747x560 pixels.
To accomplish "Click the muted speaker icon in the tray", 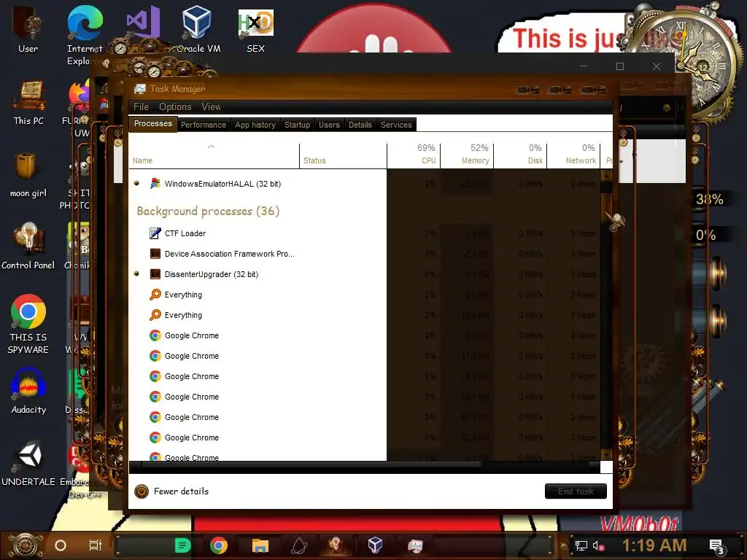I will point(598,545).
